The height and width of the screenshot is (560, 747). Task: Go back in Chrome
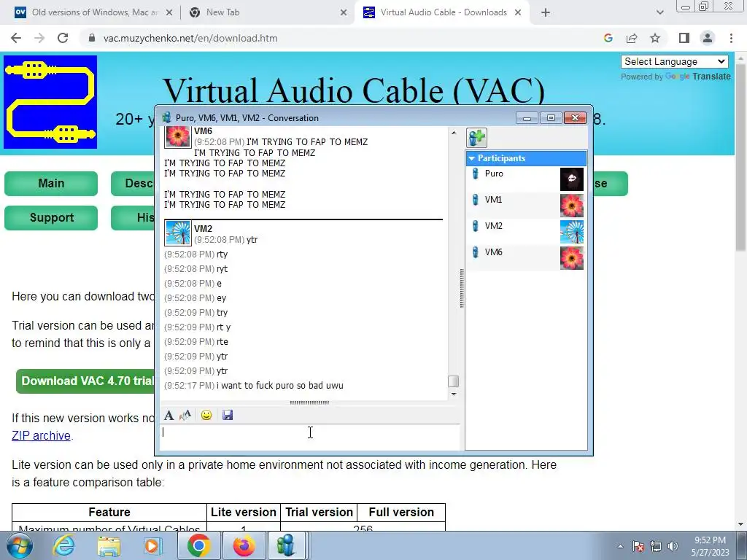(16, 38)
